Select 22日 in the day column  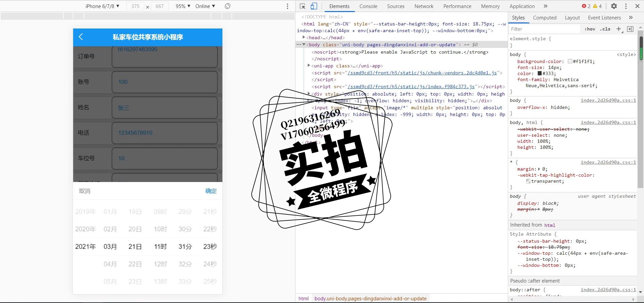135,264
